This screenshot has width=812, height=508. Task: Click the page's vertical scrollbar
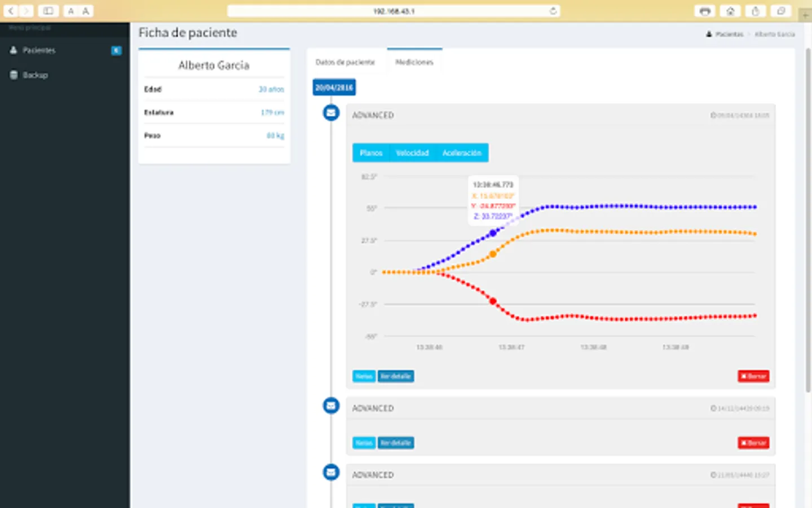(807, 220)
